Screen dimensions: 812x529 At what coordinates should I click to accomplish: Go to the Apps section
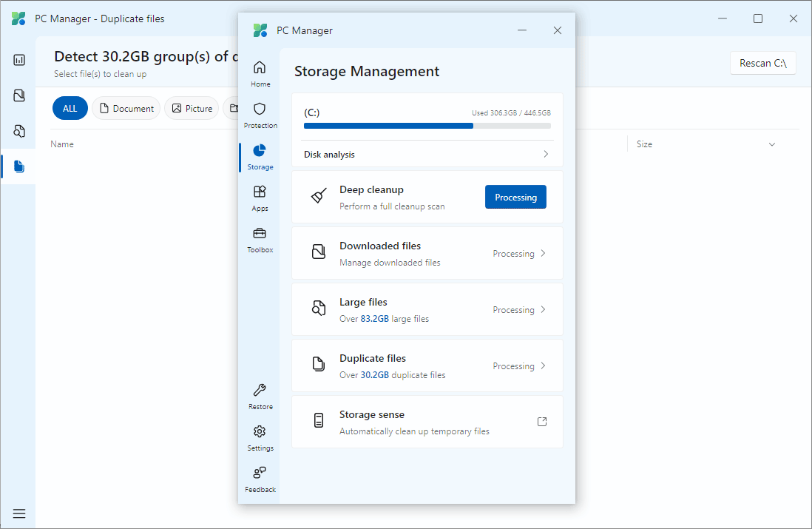click(x=260, y=198)
